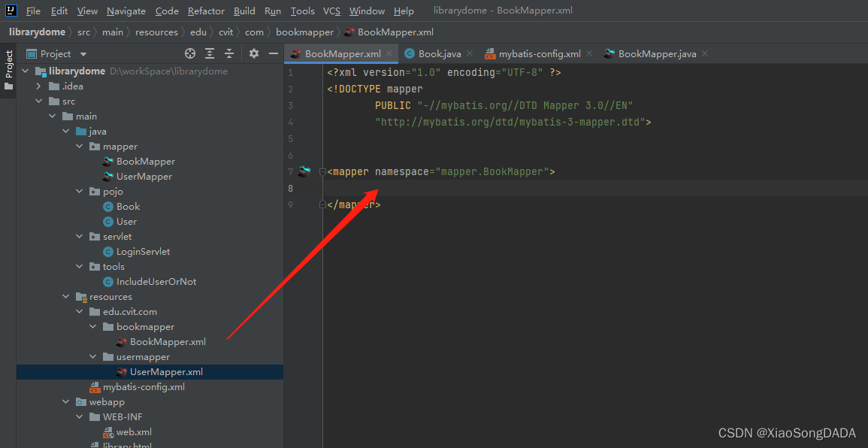Select the Book class in pojo

coord(128,206)
